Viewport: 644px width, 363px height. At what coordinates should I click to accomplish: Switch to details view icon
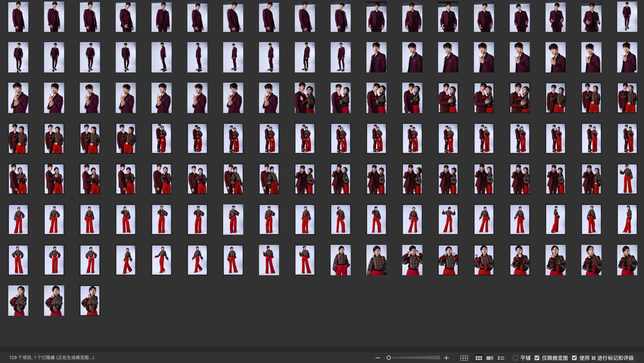[x=490, y=358]
